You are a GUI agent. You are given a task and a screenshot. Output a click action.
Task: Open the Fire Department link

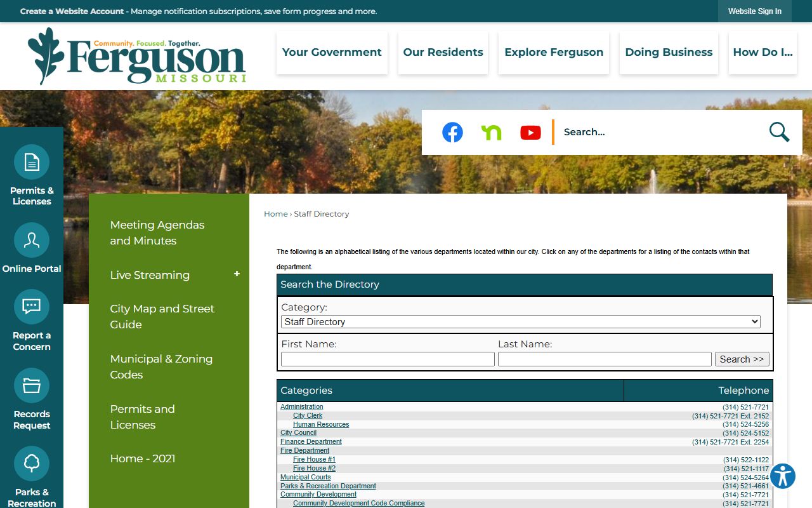pos(305,451)
